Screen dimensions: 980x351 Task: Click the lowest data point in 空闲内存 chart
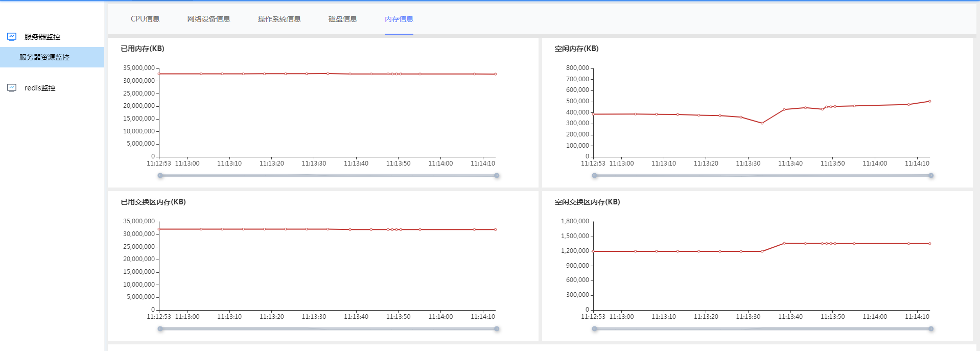tap(762, 123)
